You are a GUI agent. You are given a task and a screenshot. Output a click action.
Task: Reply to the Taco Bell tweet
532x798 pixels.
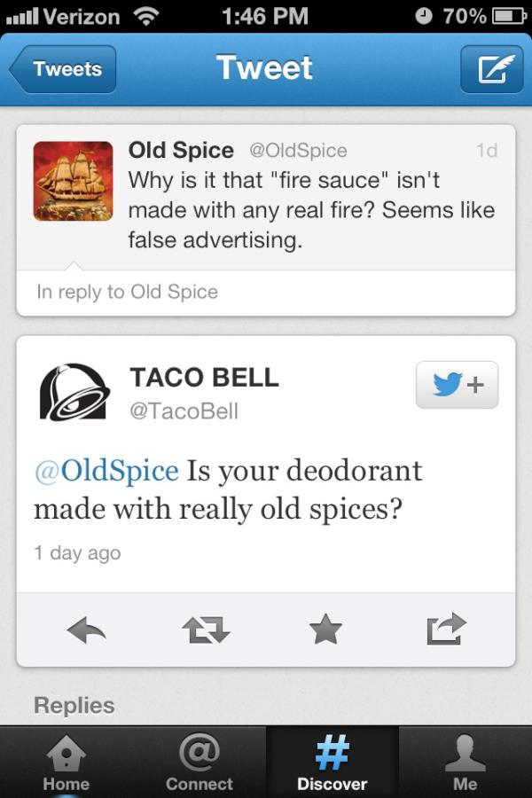tap(86, 630)
